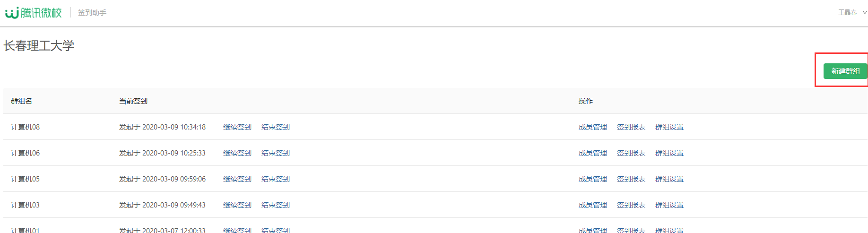Open 签到报表 for 计算机05
The height and width of the screenshot is (233, 868).
click(x=631, y=179)
